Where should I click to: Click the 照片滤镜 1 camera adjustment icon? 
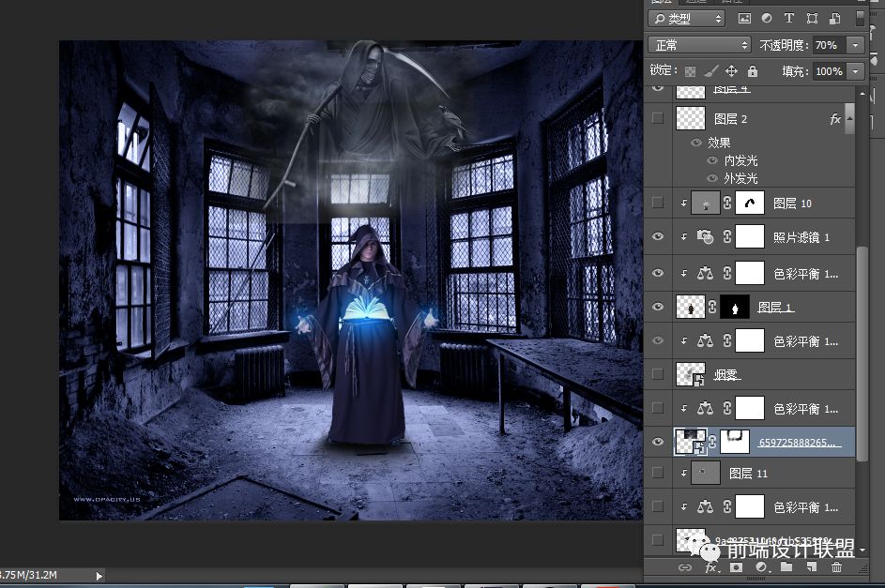tap(705, 236)
